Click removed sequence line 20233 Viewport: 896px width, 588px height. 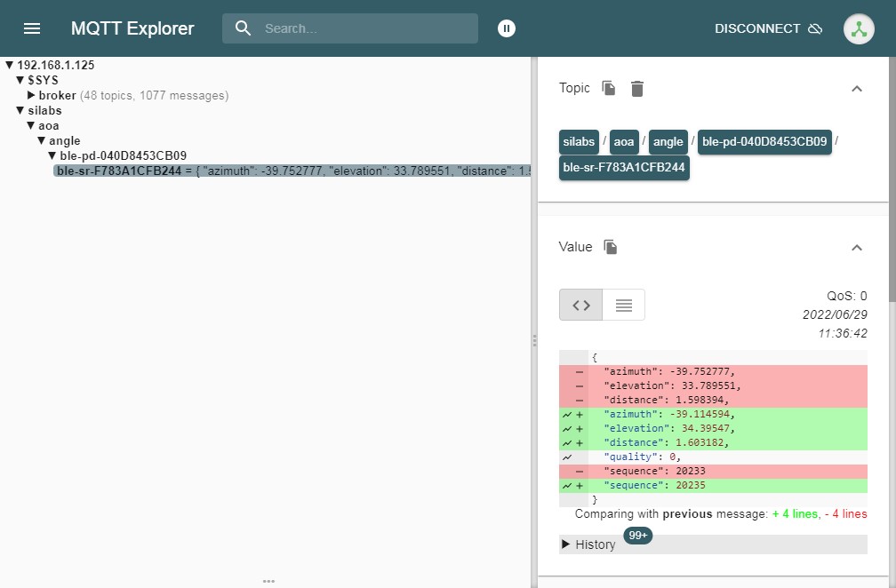click(713, 472)
